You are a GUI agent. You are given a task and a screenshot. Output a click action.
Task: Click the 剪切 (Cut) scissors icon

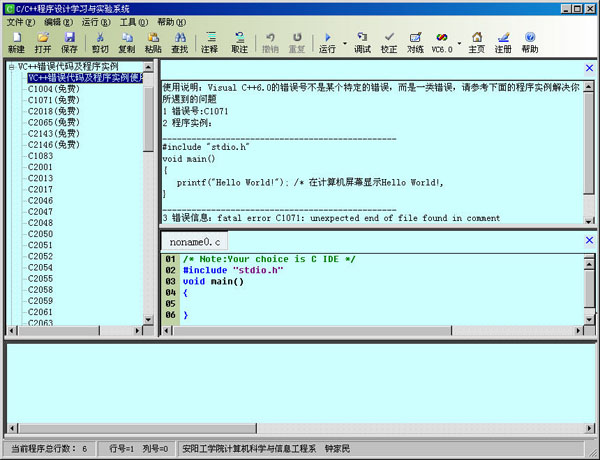100,41
